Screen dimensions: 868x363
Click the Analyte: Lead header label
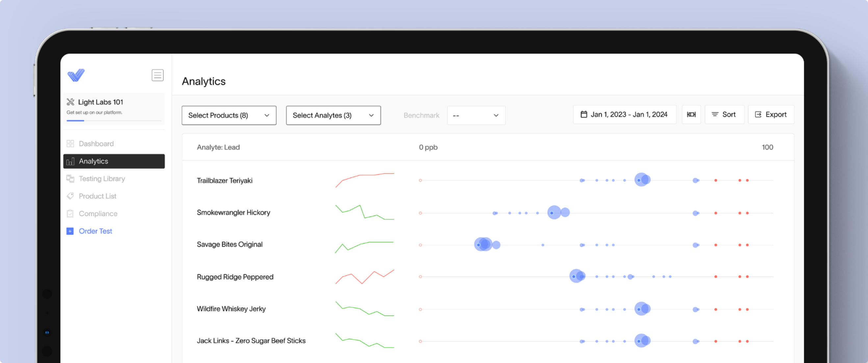pyautogui.click(x=218, y=148)
